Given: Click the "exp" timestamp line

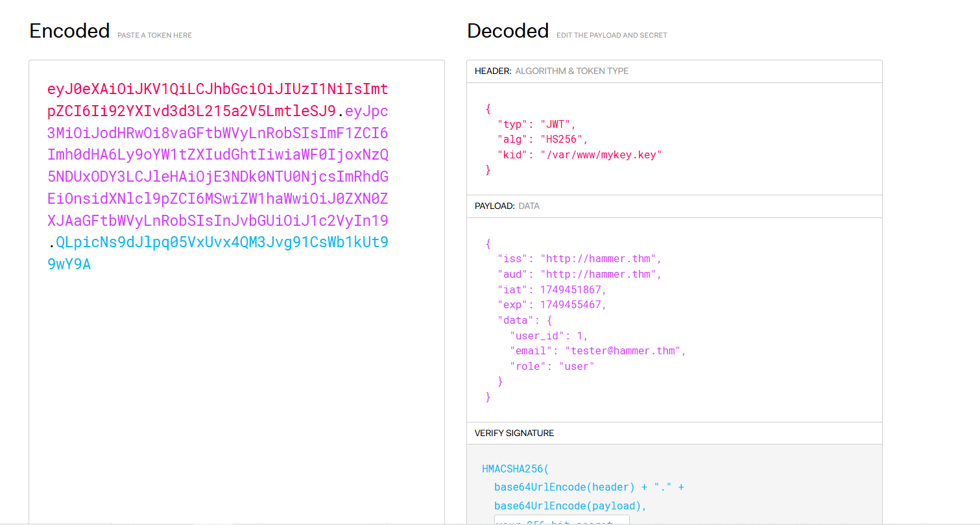Looking at the screenshot, I should [552, 304].
